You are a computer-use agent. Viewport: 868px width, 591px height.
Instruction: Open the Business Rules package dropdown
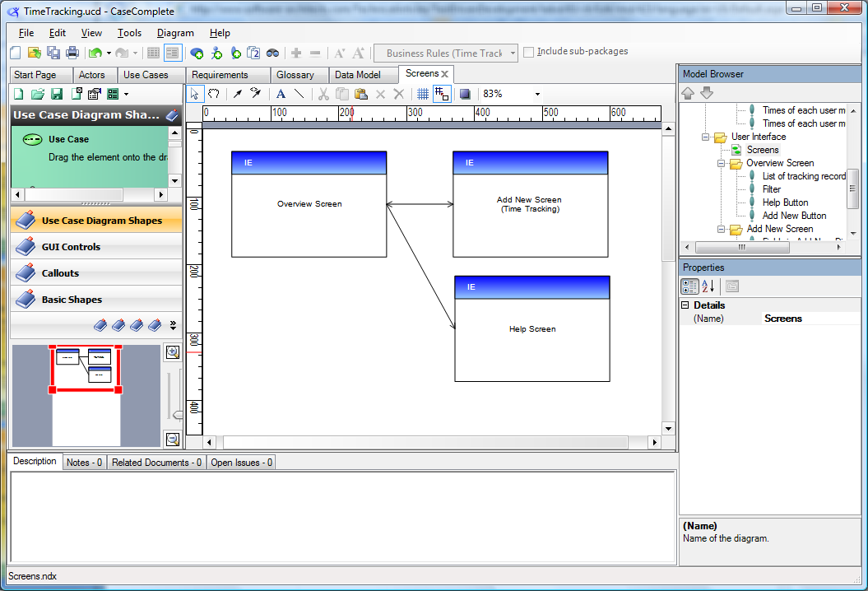(x=513, y=54)
